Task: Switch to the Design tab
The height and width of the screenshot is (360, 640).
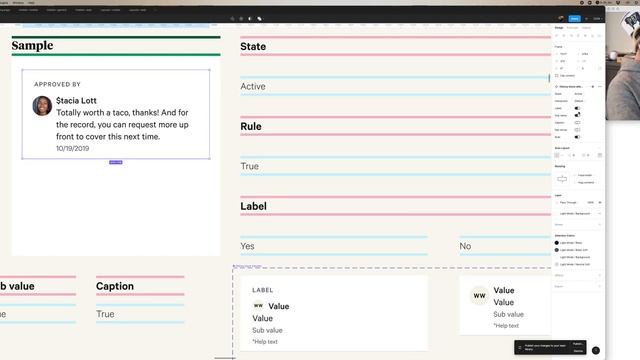Action: (x=559, y=28)
